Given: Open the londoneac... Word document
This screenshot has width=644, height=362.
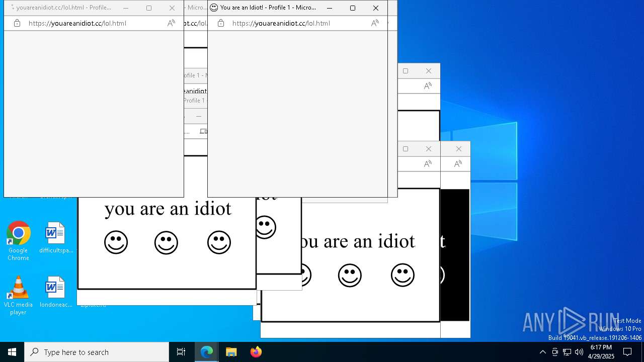Looking at the screenshot, I should [x=55, y=292].
